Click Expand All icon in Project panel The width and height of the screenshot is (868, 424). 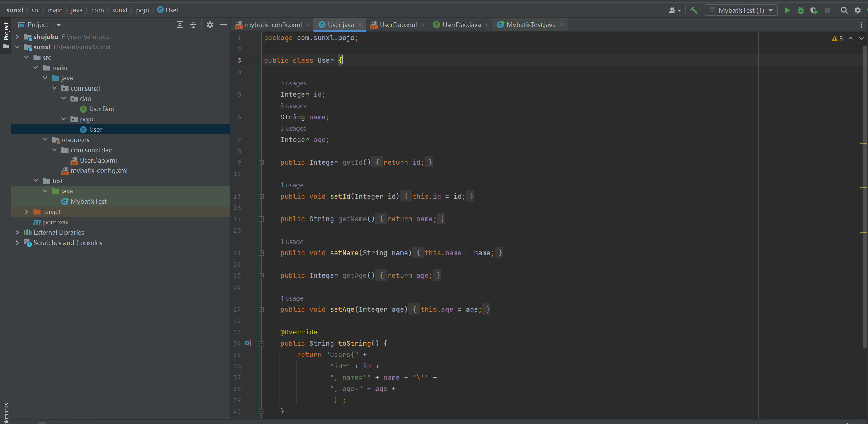[x=180, y=25]
